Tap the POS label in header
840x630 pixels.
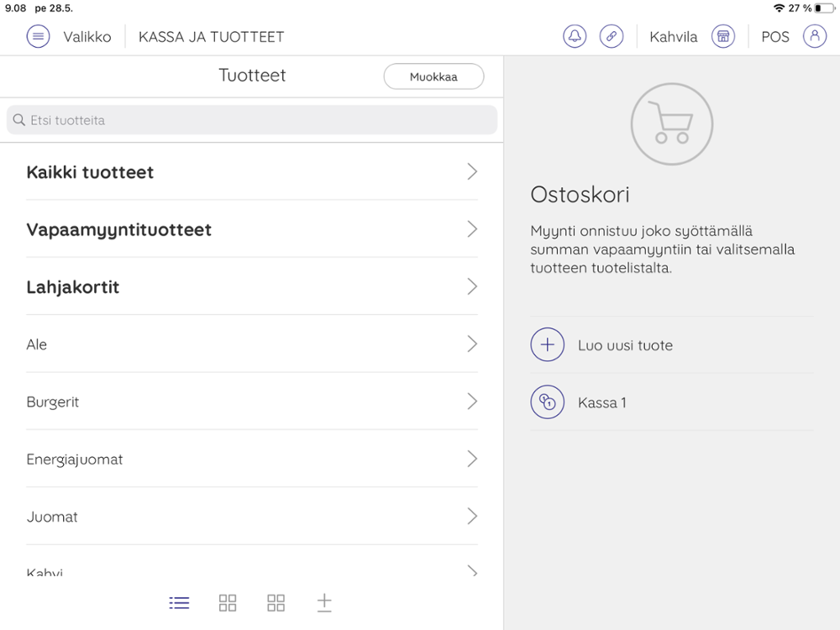coord(774,37)
